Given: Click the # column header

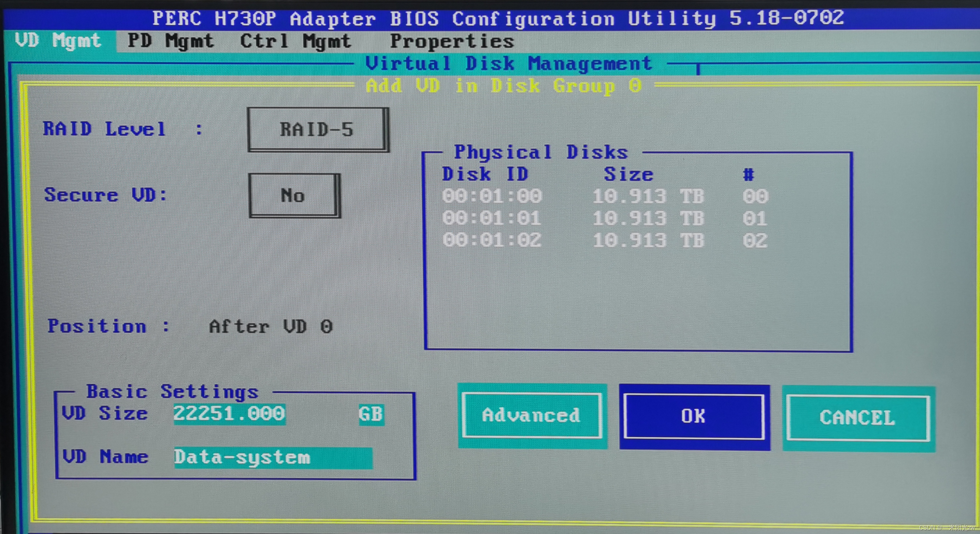Looking at the screenshot, I should [748, 175].
